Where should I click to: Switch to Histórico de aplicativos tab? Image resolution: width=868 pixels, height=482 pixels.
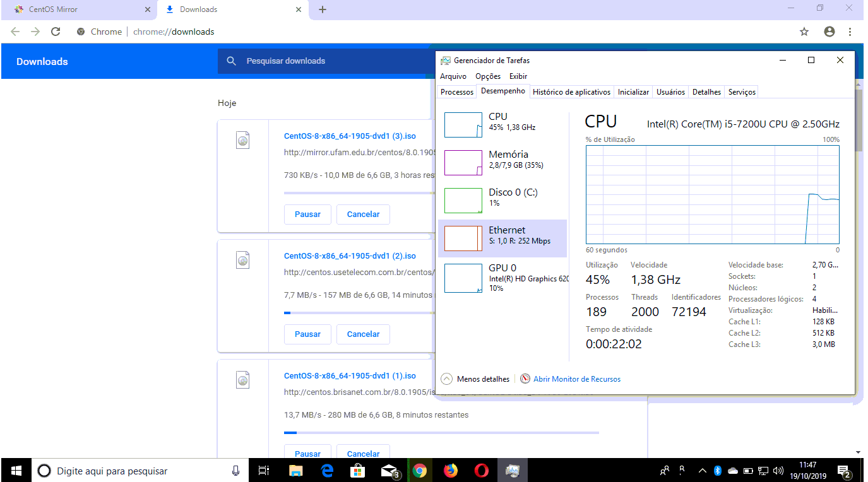[572, 92]
